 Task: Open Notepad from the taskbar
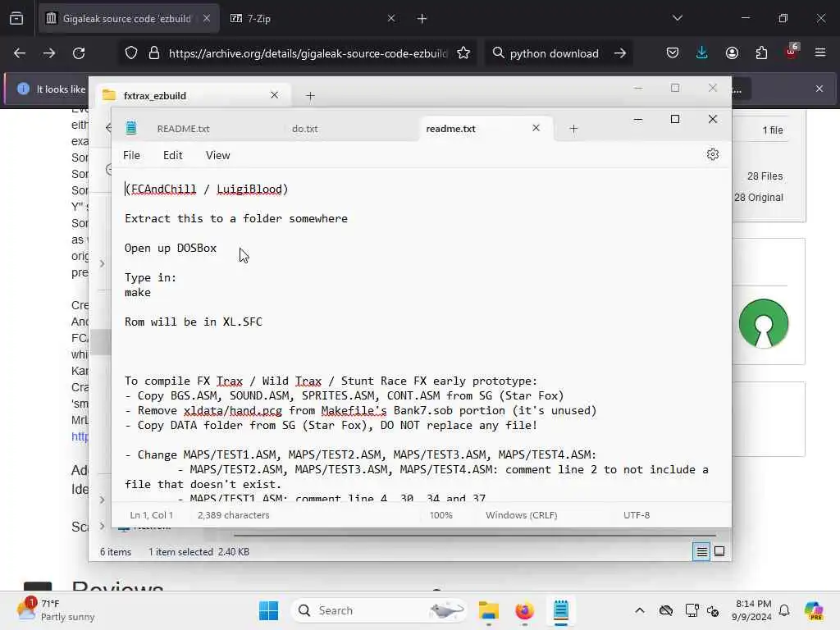click(x=561, y=610)
